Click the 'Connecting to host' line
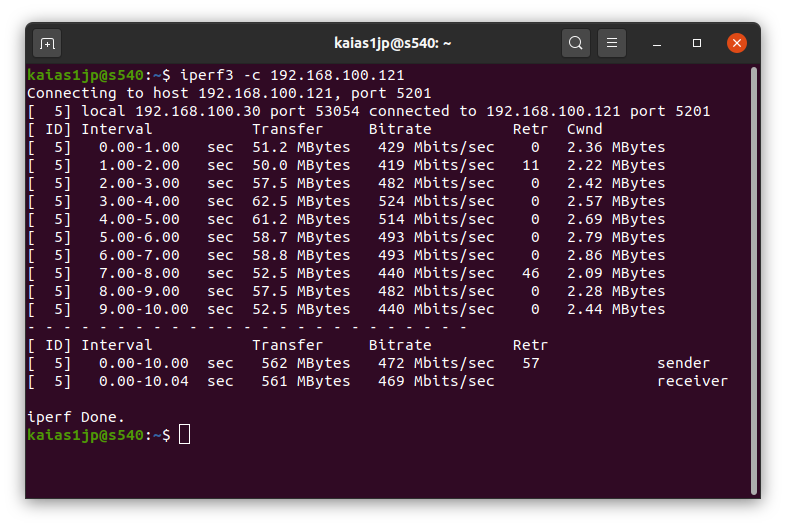Image resolution: width=786 pixels, height=527 pixels. coord(229,93)
